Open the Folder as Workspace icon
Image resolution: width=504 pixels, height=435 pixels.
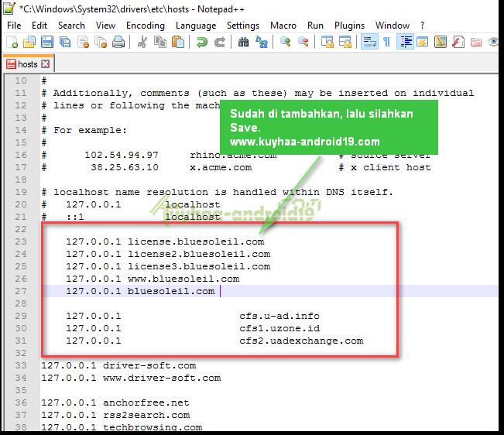(475, 42)
